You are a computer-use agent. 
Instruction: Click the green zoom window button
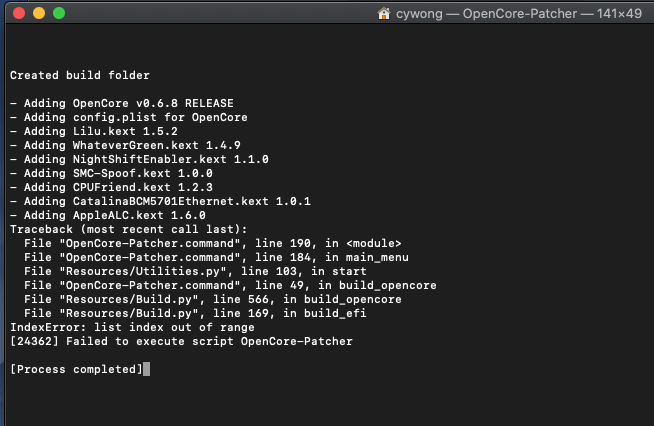tap(59, 14)
